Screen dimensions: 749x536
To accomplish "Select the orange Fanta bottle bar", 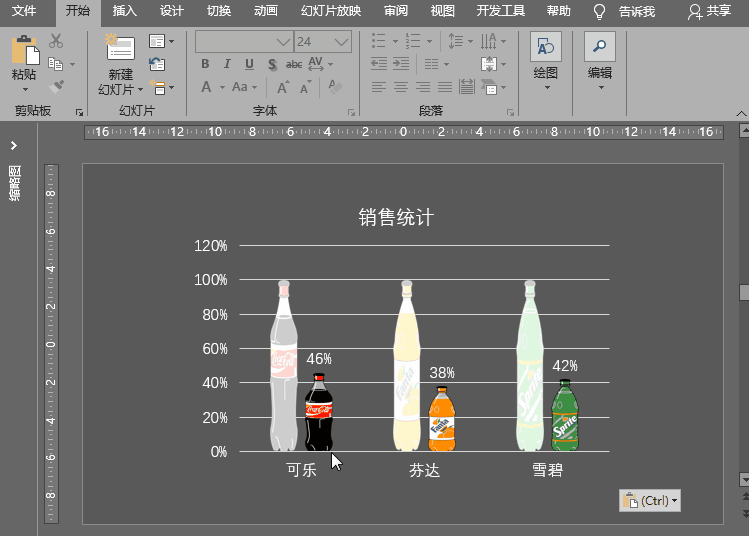I will pyautogui.click(x=442, y=419).
